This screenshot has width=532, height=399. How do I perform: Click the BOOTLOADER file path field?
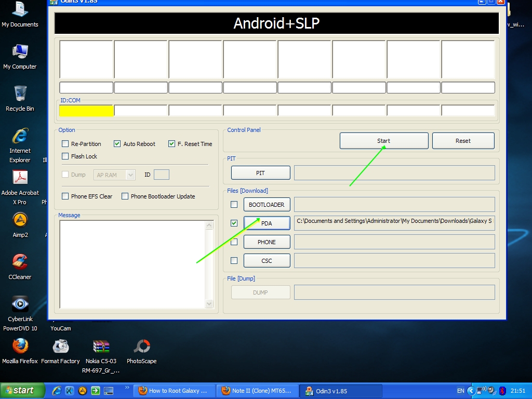394,205
